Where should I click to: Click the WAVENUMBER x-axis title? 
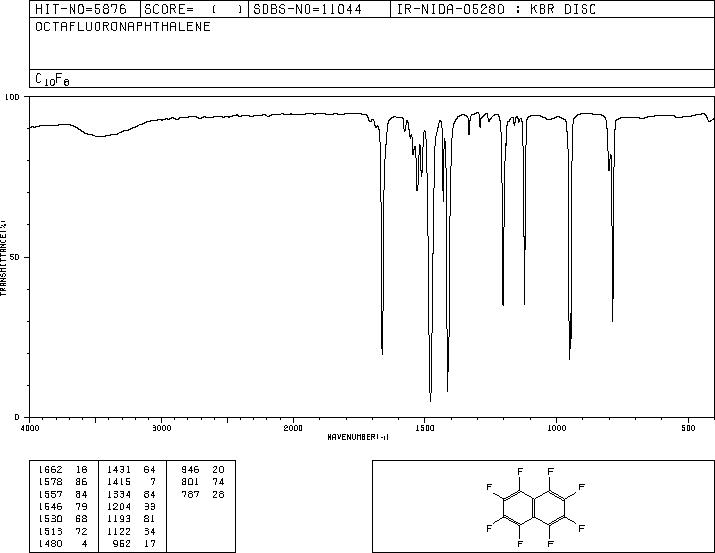[x=358, y=437]
